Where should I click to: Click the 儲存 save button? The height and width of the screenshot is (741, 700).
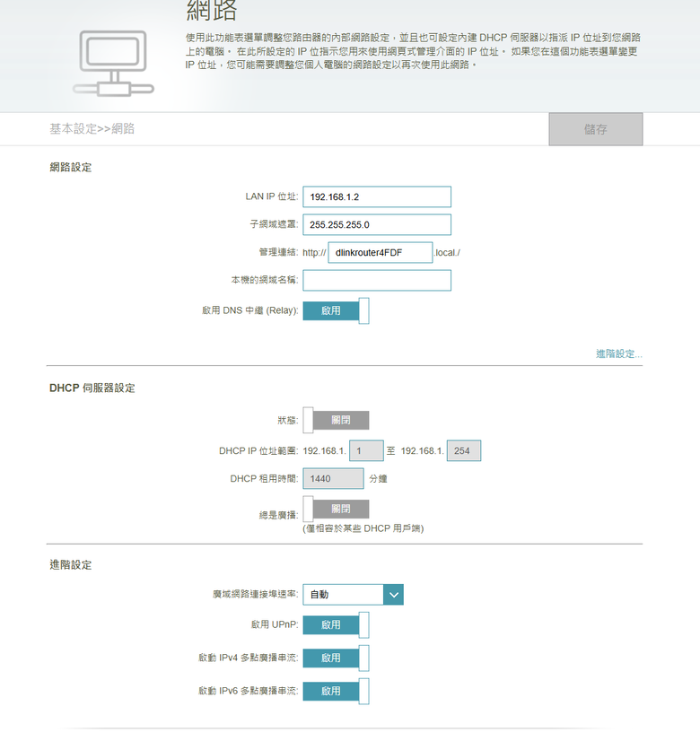[x=596, y=129]
